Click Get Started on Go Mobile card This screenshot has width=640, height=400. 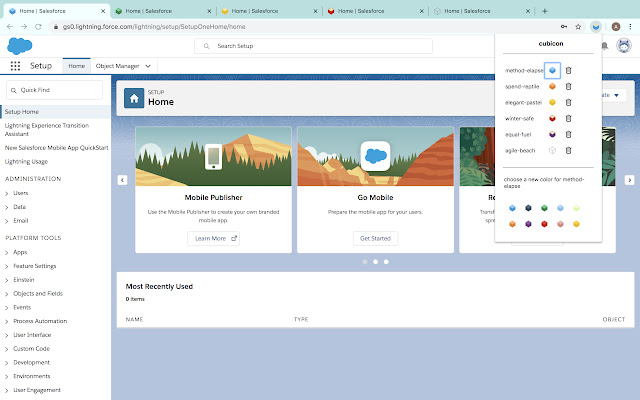(x=376, y=238)
